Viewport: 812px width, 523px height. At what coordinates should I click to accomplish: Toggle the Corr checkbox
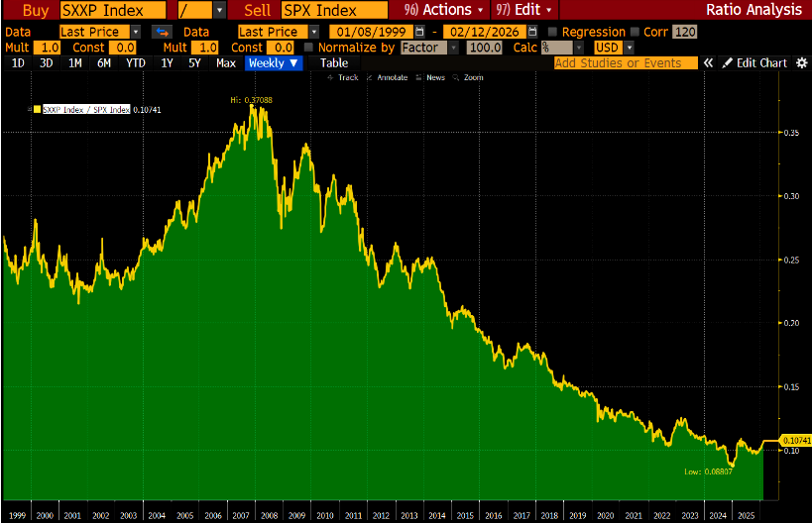point(635,32)
